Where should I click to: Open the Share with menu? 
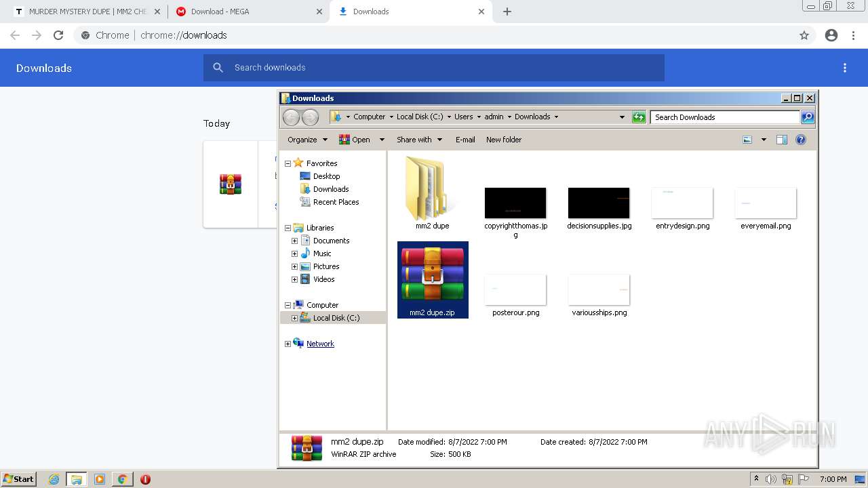click(419, 140)
